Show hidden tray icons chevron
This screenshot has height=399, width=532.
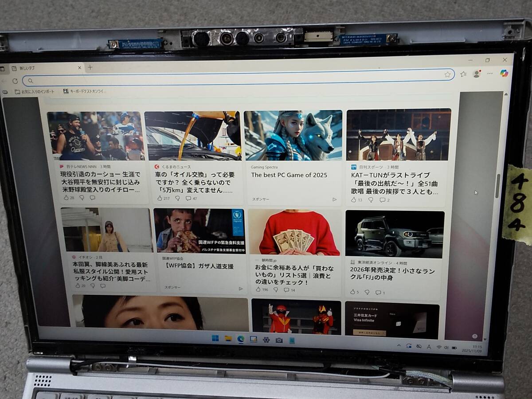[x=399, y=345]
